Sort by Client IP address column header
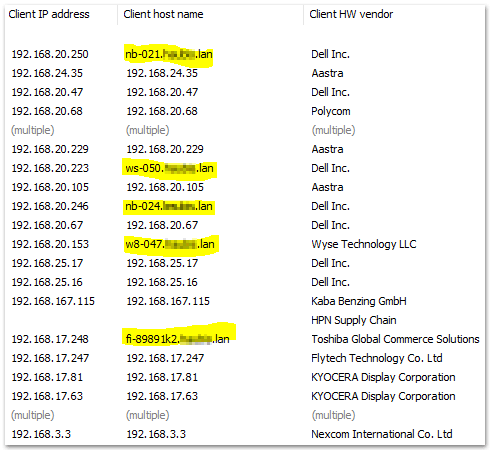Screen dimensions: 490x450 click(49, 14)
